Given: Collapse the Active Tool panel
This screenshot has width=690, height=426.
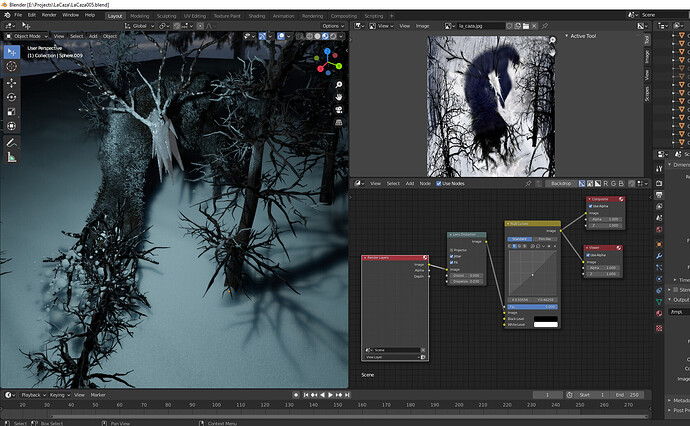Looking at the screenshot, I should [567, 36].
